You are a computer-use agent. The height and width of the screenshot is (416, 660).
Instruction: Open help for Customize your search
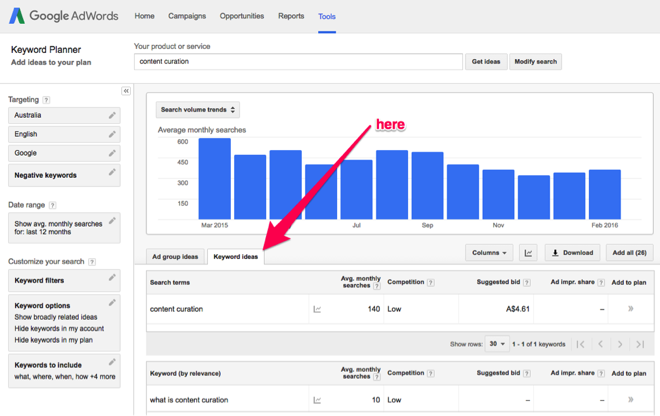point(92,261)
